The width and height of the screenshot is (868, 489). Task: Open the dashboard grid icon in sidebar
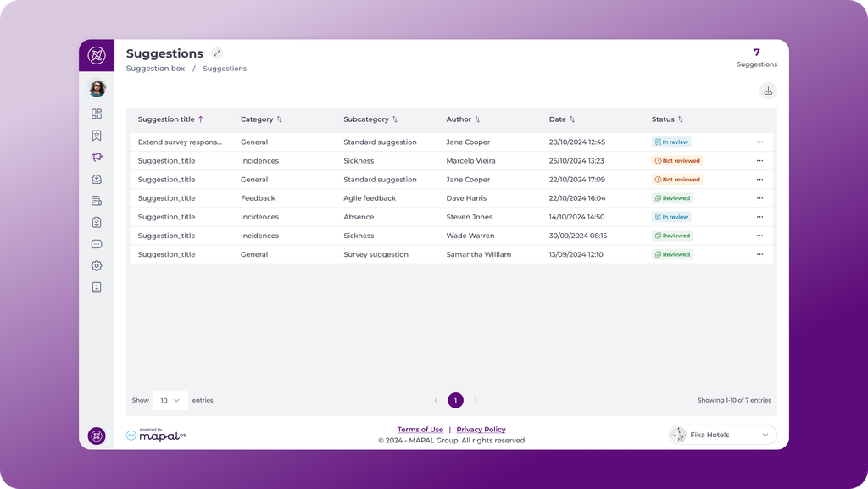pyautogui.click(x=97, y=114)
